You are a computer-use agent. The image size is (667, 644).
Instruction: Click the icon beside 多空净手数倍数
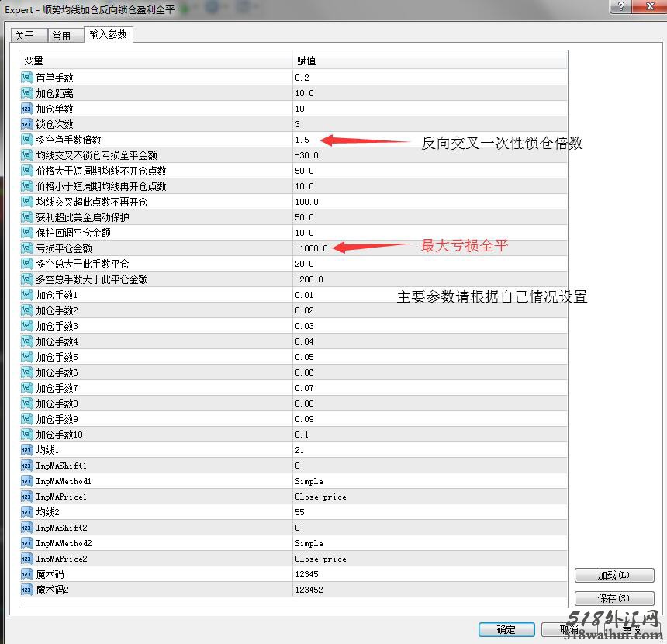point(26,139)
